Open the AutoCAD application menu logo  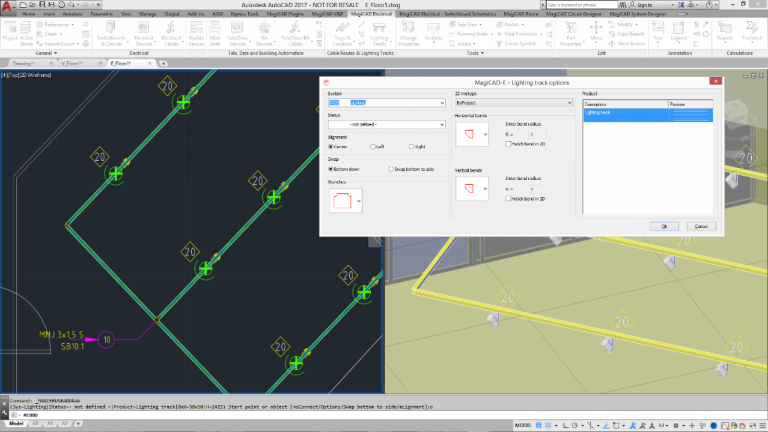pyautogui.click(x=6, y=6)
